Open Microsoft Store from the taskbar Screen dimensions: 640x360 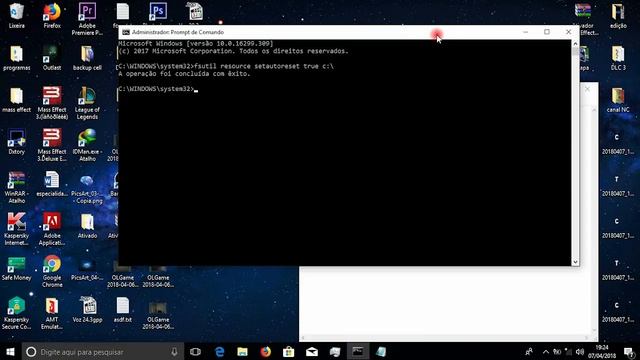pyautogui.click(x=289, y=351)
